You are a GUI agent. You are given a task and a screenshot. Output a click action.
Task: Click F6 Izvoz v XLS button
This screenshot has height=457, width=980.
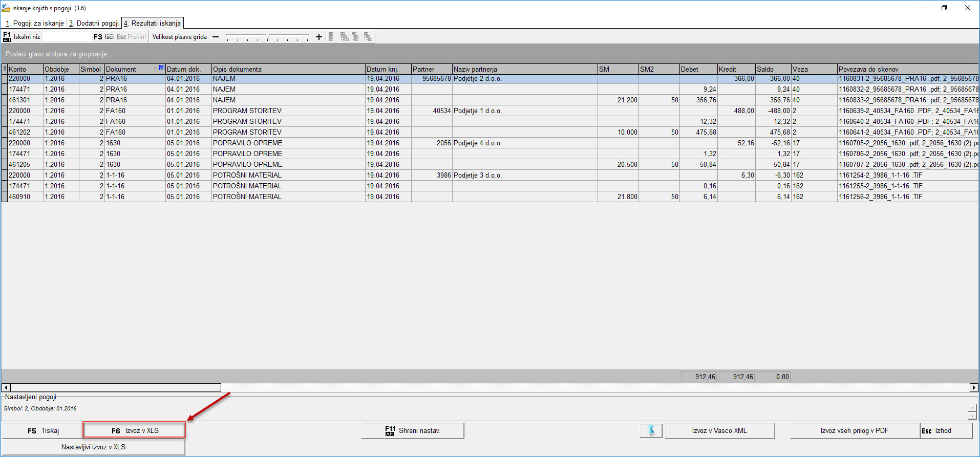pos(134,430)
